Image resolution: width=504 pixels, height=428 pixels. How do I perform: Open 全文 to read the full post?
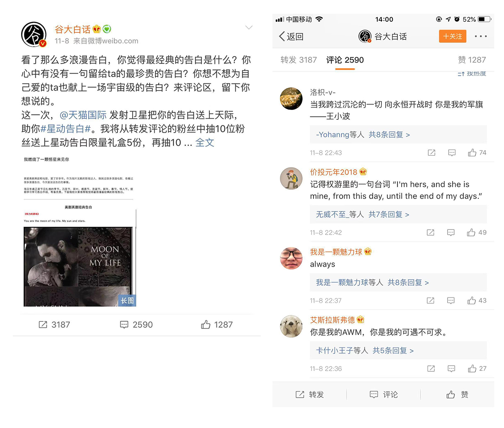[205, 142]
